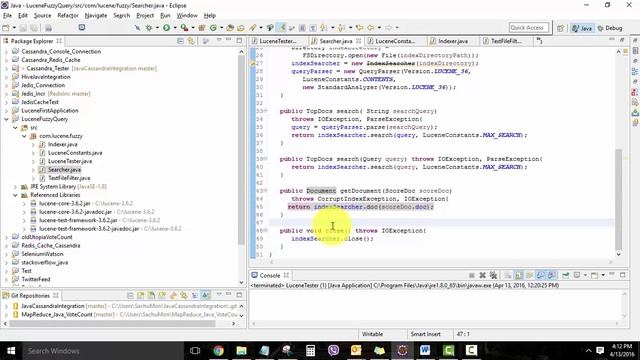Open Calculator from the taskbar

tap(310, 350)
